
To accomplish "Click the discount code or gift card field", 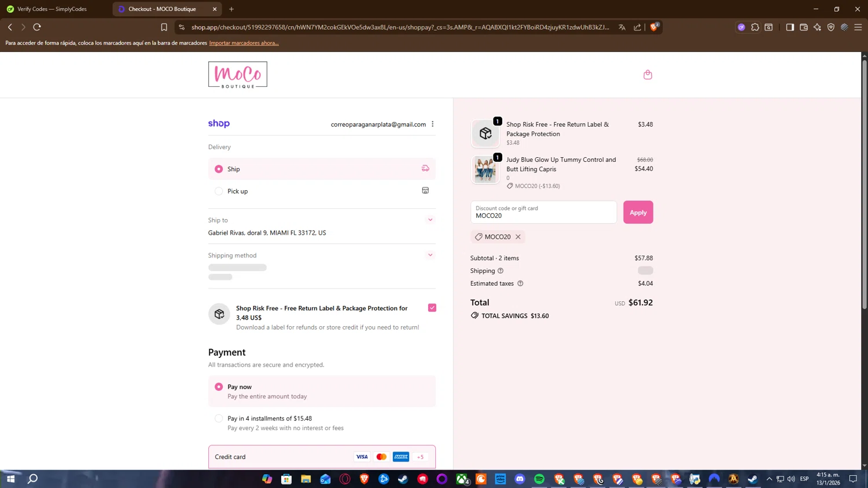I will click(x=543, y=212).
